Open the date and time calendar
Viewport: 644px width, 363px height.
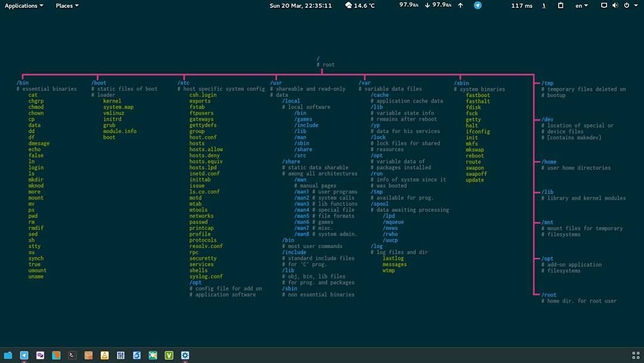tap(301, 5)
